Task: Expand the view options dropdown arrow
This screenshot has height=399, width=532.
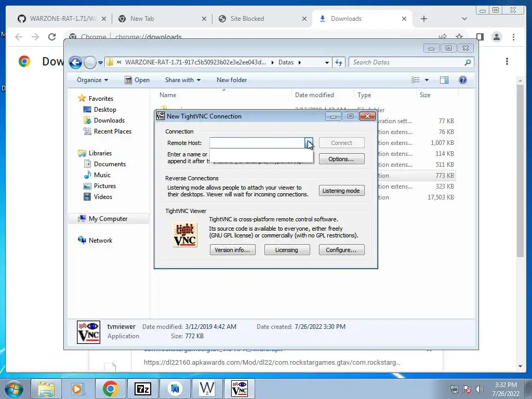Action: (x=427, y=80)
